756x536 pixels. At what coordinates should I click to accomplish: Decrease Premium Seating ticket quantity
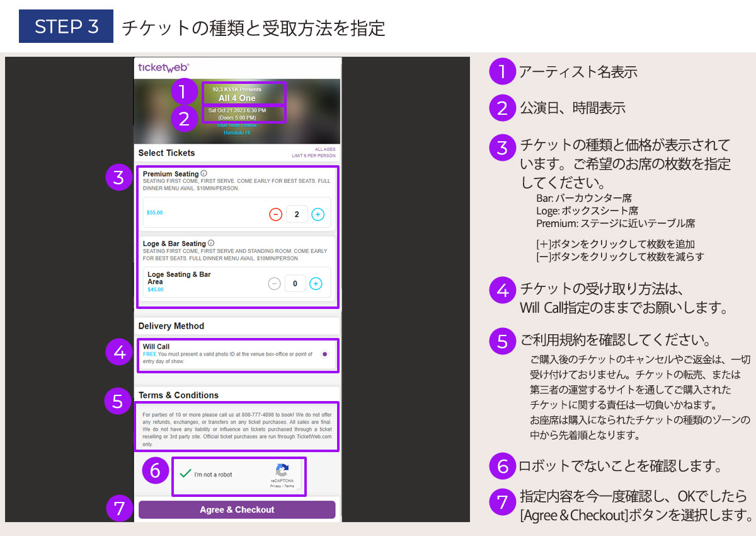pos(275,214)
